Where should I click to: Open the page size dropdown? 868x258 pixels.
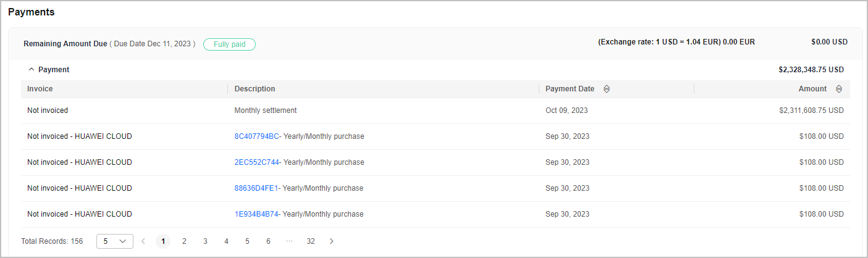point(115,241)
